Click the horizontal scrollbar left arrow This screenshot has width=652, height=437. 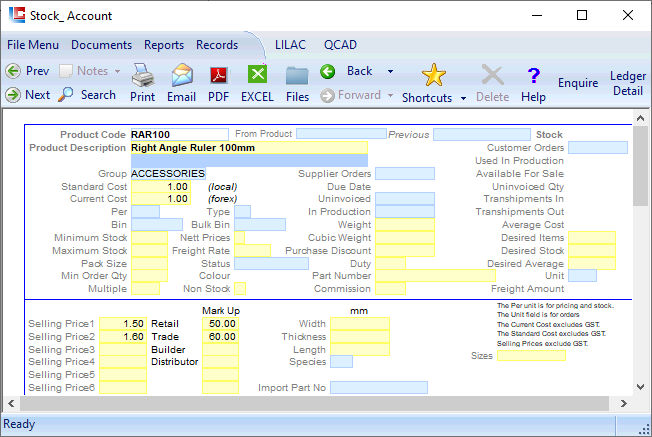coord(11,403)
